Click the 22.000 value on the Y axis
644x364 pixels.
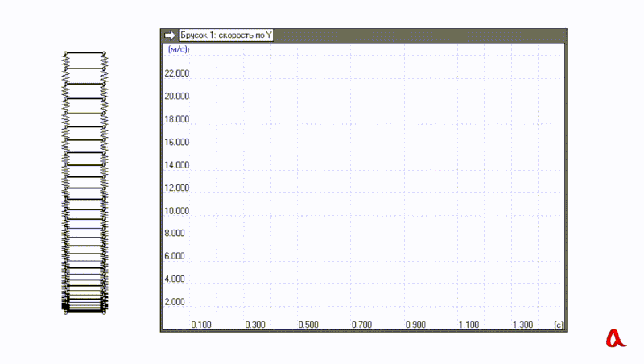click(x=177, y=73)
